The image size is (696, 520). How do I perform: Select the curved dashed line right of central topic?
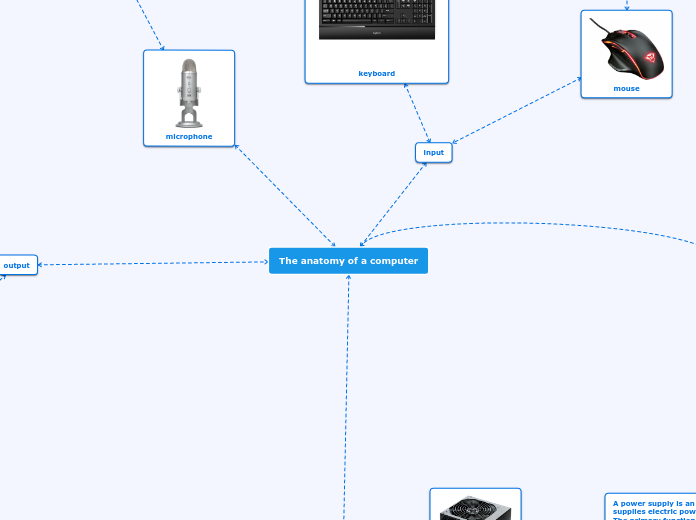pos(520,223)
